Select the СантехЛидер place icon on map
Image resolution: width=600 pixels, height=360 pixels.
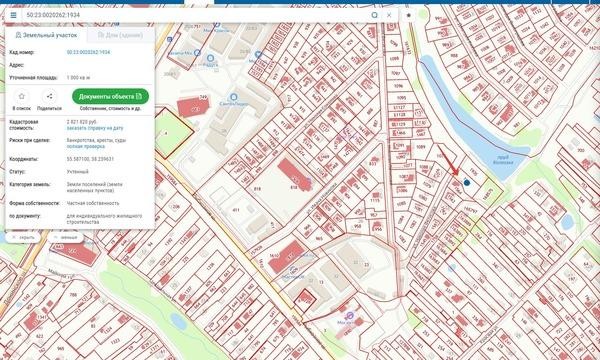233,97
